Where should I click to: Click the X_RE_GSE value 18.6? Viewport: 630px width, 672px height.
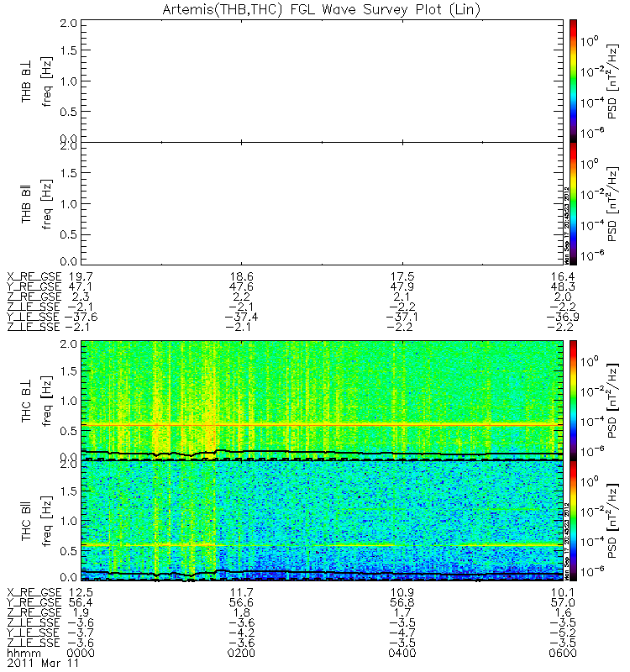[x=241, y=276]
